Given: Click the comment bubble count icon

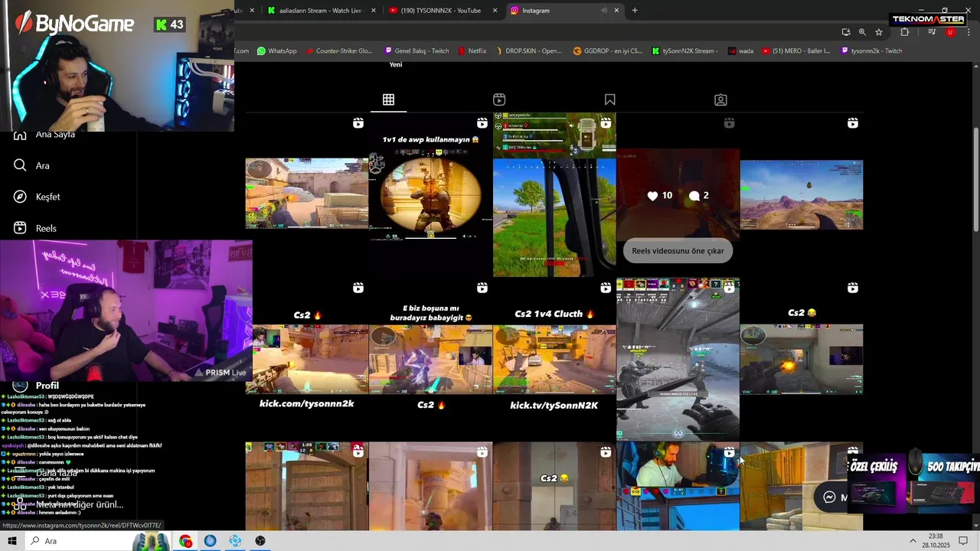Looking at the screenshot, I should pos(694,196).
